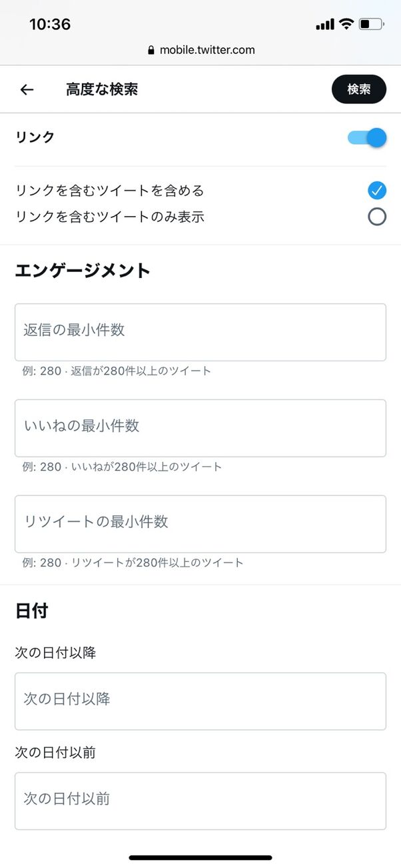This screenshot has width=401, height=868.
Task: Tap the エンゲージメント section heading
Action: [x=83, y=271]
